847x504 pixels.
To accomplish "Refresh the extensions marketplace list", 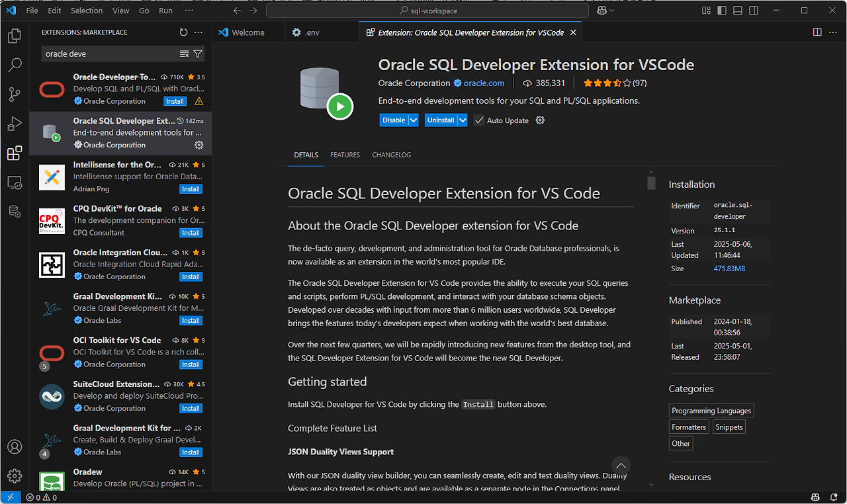I will [x=183, y=32].
